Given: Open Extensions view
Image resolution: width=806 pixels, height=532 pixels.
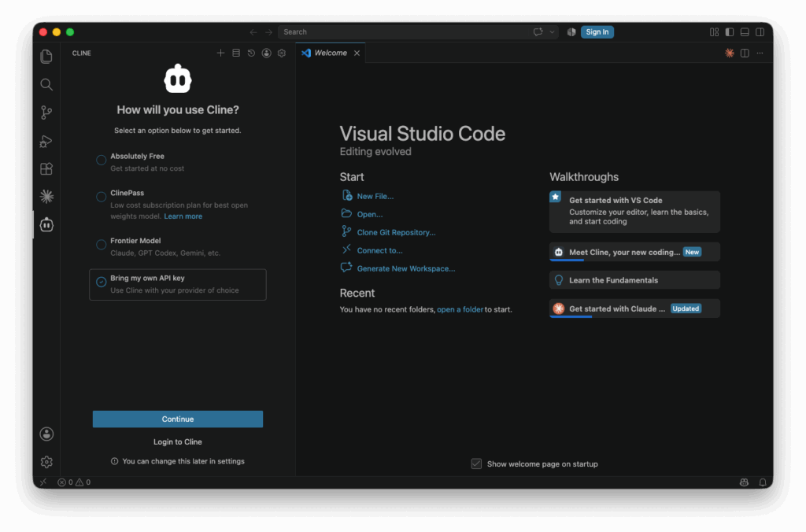Looking at the screenshot, I should click(x=46, y=168).
